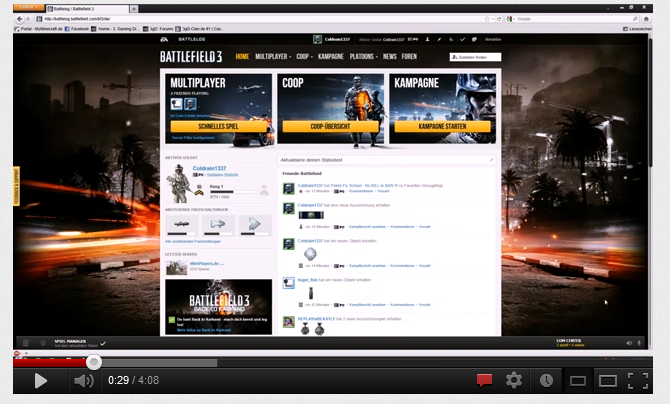This screenshot has height=404, width=670.
Task: Toggle the Com Center sound icon
Action: pos(629,343)
